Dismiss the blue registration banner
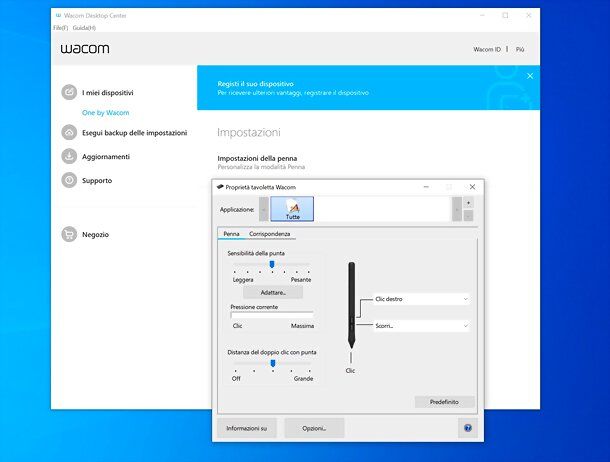This screenshot has width=610, height=462. coord(530,76)
